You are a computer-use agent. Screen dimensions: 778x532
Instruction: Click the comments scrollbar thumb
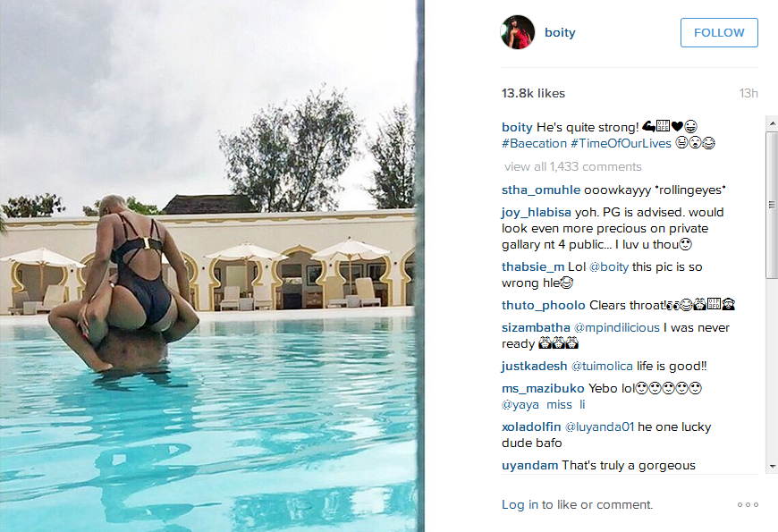[x=772, y=205]
